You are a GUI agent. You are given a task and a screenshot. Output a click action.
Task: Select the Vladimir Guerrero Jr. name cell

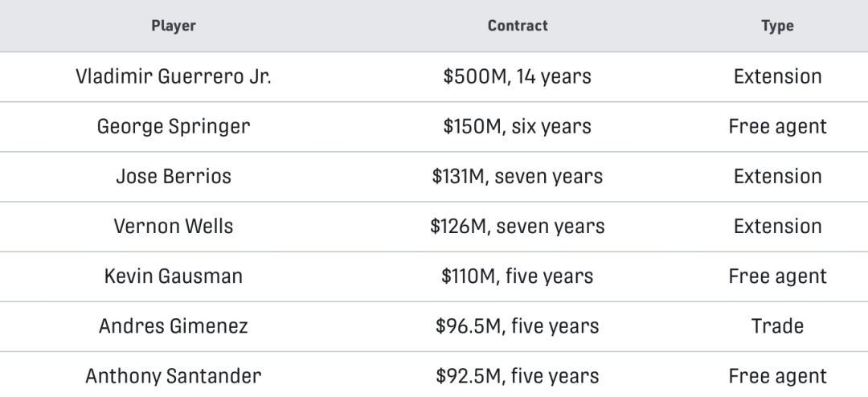pos(174,76)
